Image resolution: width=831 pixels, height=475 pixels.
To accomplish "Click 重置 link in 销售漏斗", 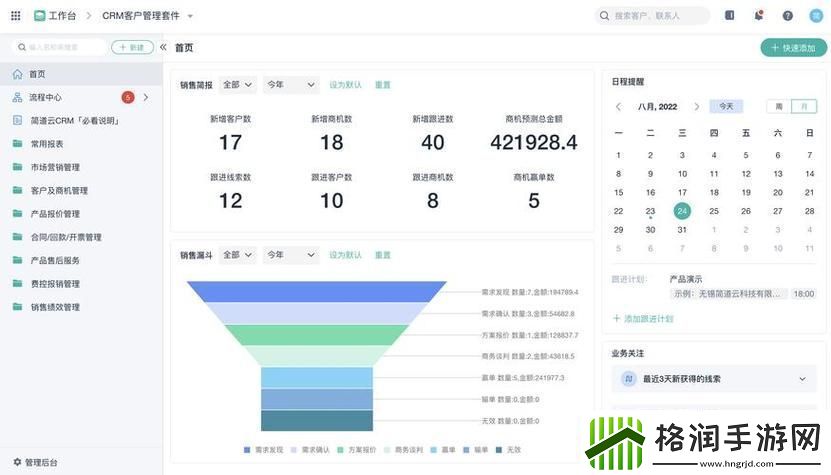I will click(x=383, y=255).
